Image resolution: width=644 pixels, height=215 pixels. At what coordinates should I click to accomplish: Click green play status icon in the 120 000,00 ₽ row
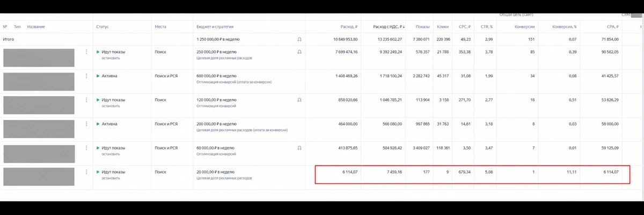click(x=98, y=99)
